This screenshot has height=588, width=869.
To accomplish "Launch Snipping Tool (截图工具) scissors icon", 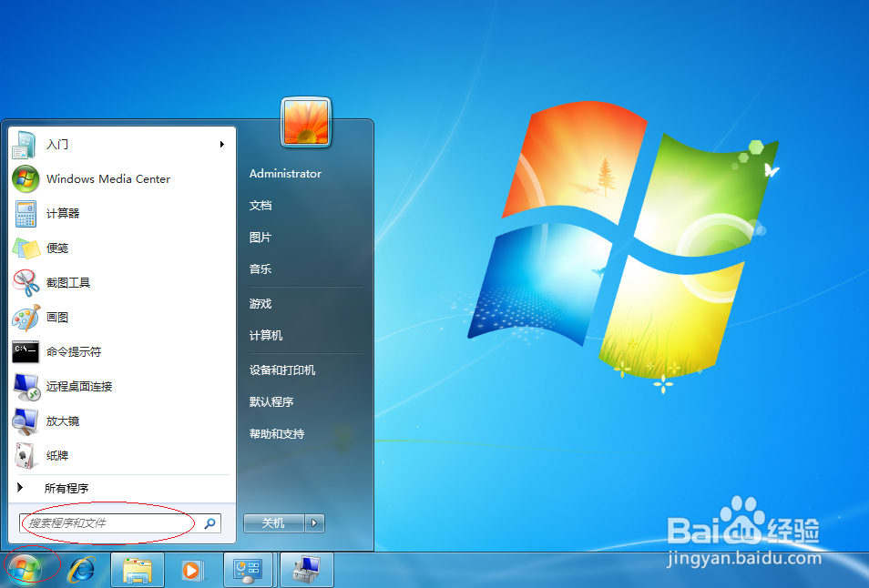I will [26, 283].
